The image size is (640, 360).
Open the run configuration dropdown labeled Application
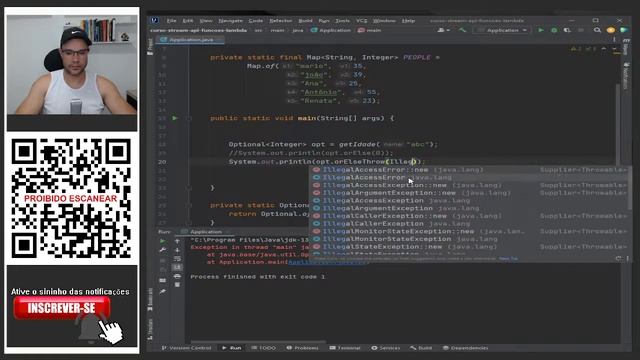point(502,30)
